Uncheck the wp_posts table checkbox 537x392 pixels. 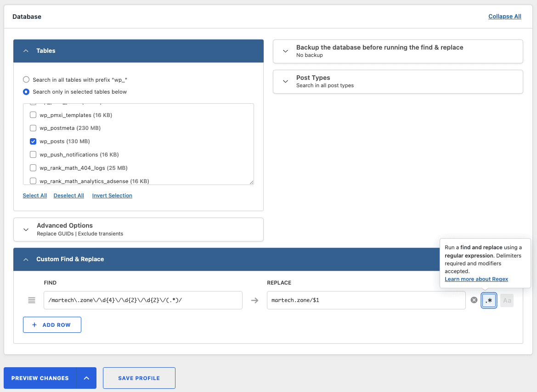click(33, 141)
